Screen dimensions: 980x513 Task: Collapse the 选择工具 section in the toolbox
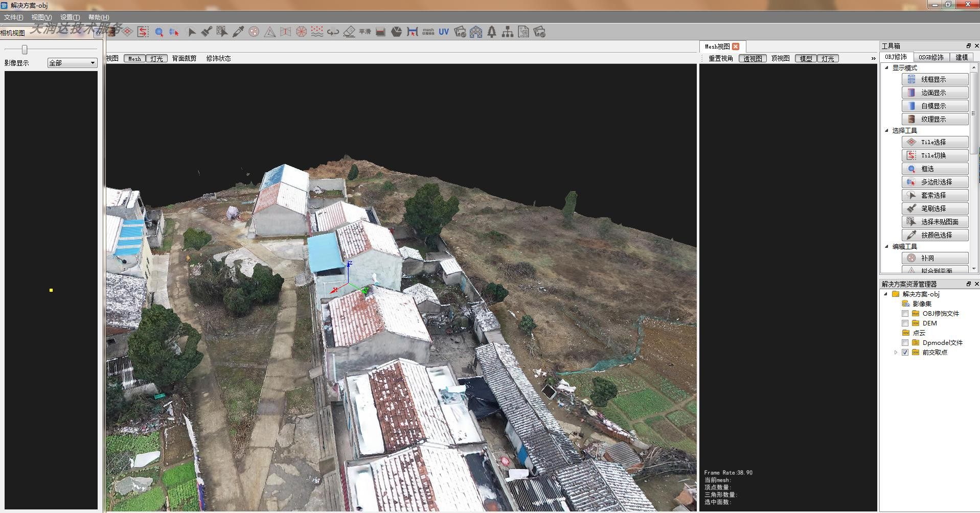point(887,130)
